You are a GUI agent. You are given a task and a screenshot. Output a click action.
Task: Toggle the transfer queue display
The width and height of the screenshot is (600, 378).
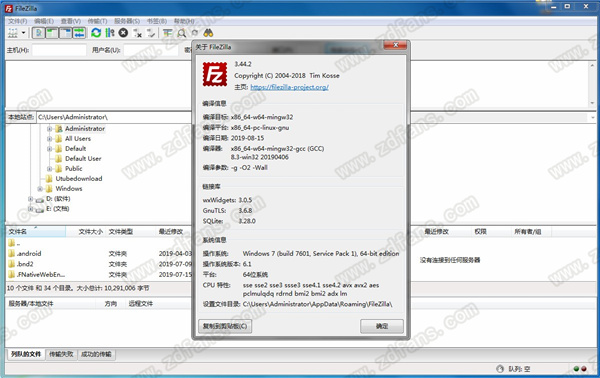(x=79, y=33)
